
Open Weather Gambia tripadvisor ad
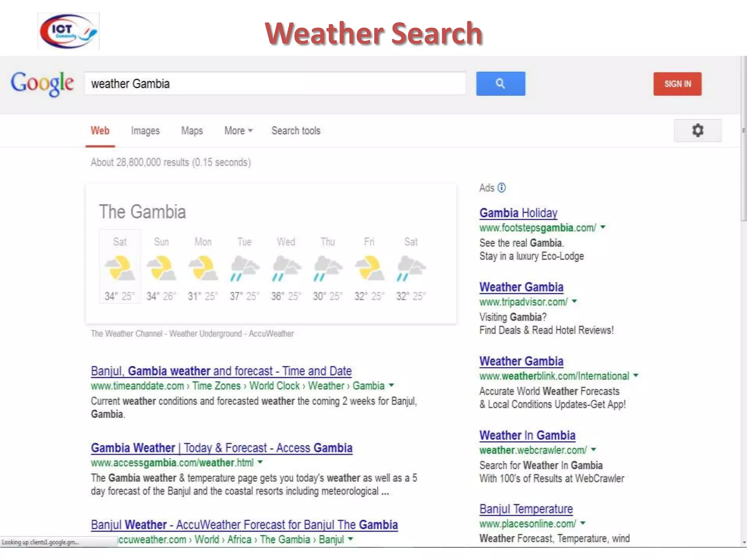click(521, 287)
